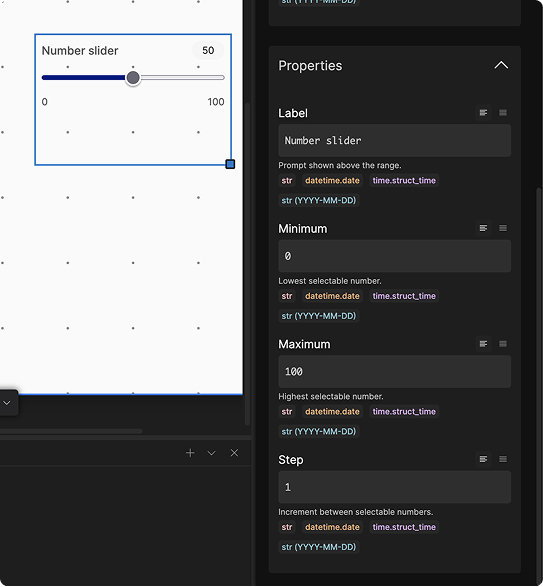This screenshot has height=587, width=543.
Task: Click 'Increment between selectable numbers.' description
Action: coord(355,512)
